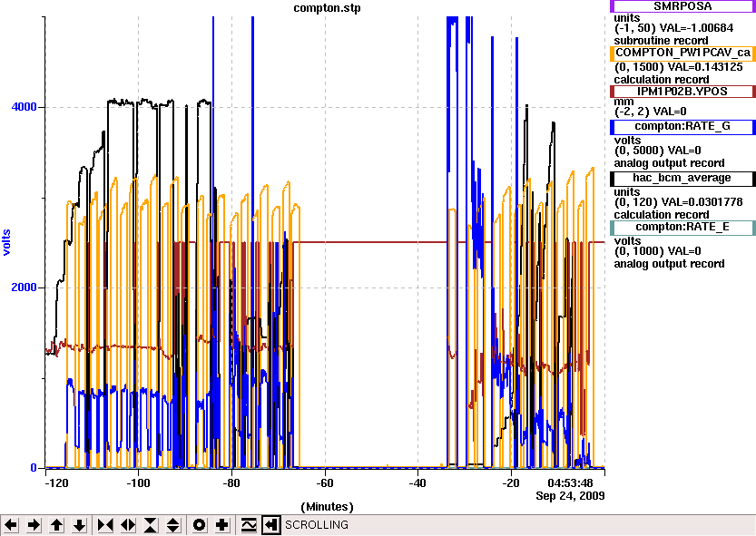
Task: Click the circle auto-scale toolbar icon
Action: [x=199, y=525]
